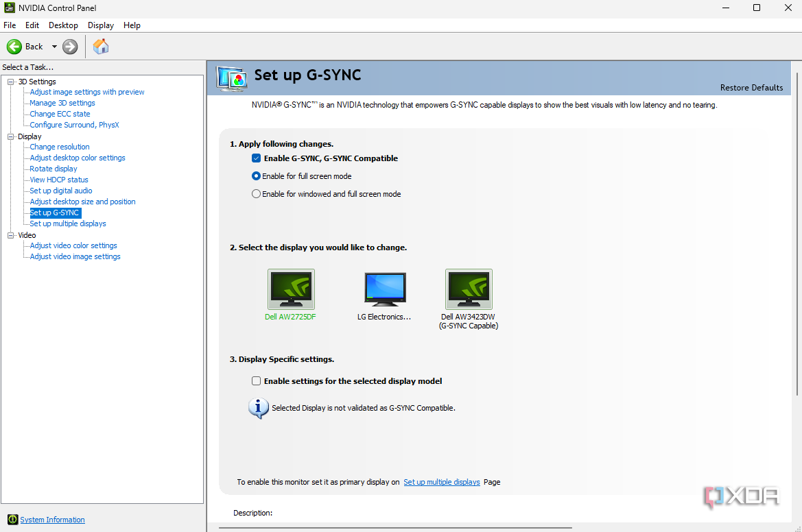Click the Dell AW2725DF label
This screenshot has height=532, width=802.
(x=290, y=317)
